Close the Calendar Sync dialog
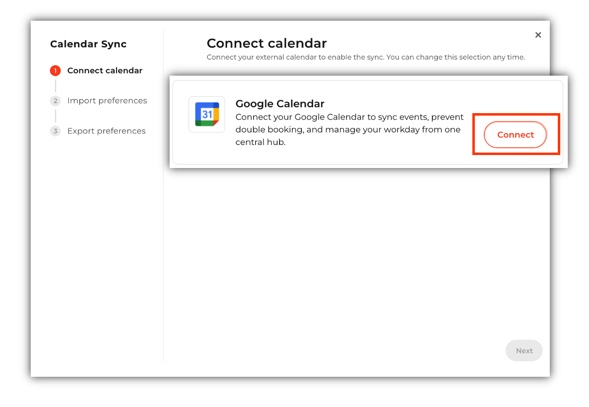Image resolution: width=589 pixels, height=407 pixels. tap(538, 35)
